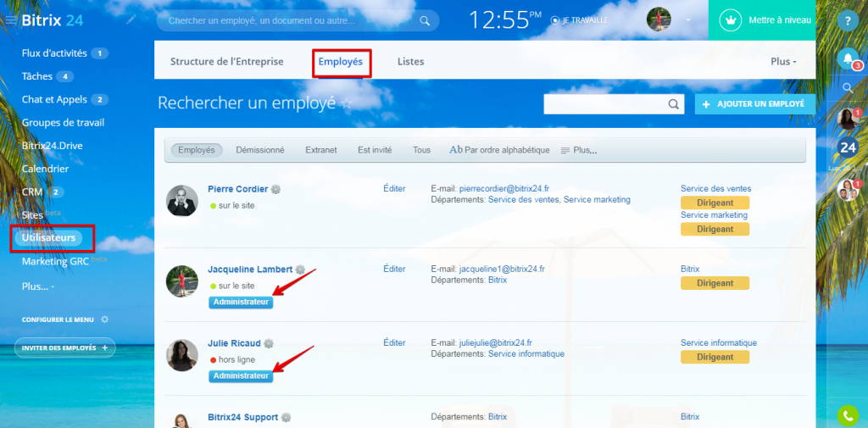
Task: Open the group avatar in the right panel
Action: pyautogui.click(x=848, y=191)
